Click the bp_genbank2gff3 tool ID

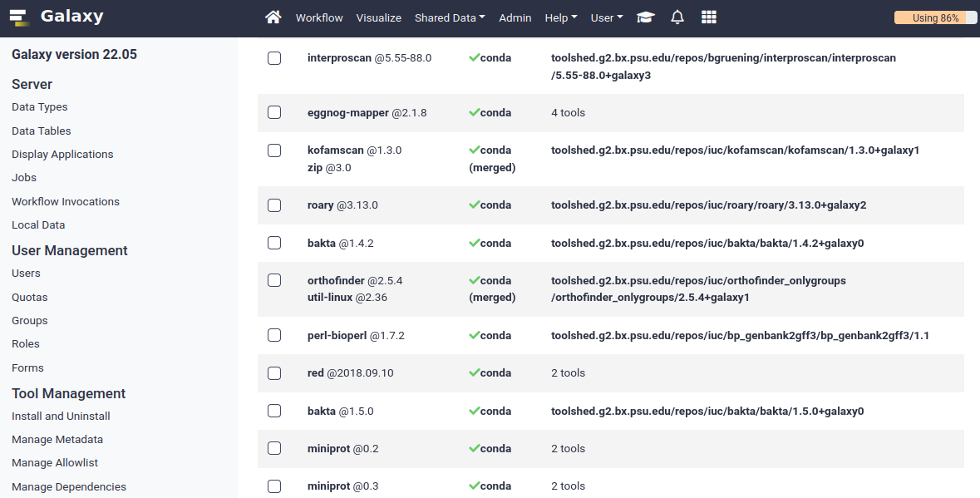[740, 336]
